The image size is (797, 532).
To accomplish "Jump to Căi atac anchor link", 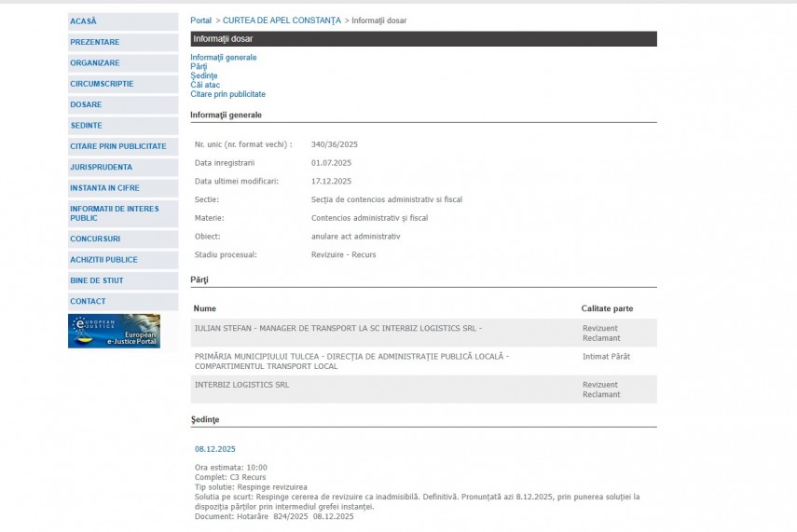I will (x=205, y=85).
